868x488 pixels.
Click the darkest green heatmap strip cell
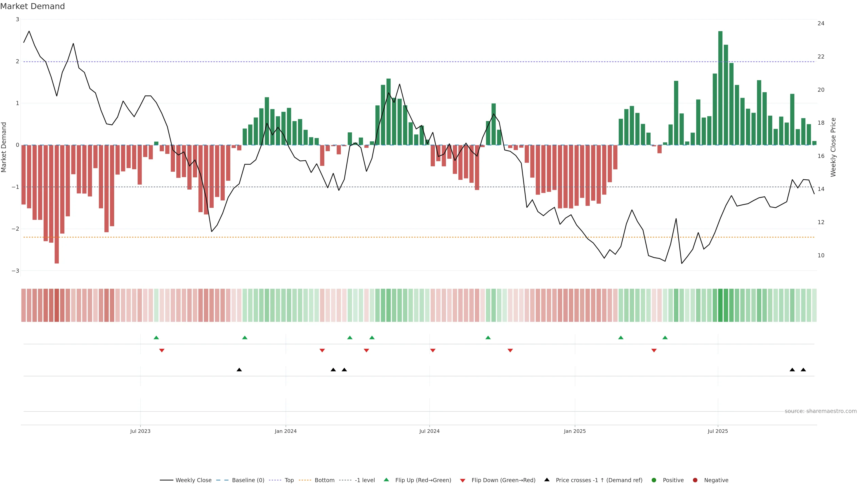click(720, 305)
